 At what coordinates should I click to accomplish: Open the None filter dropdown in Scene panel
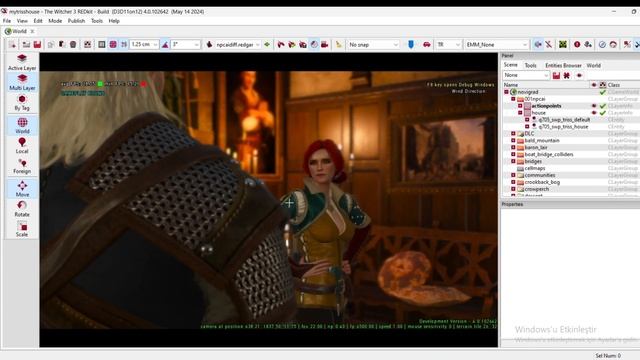[x=526, y=76]
